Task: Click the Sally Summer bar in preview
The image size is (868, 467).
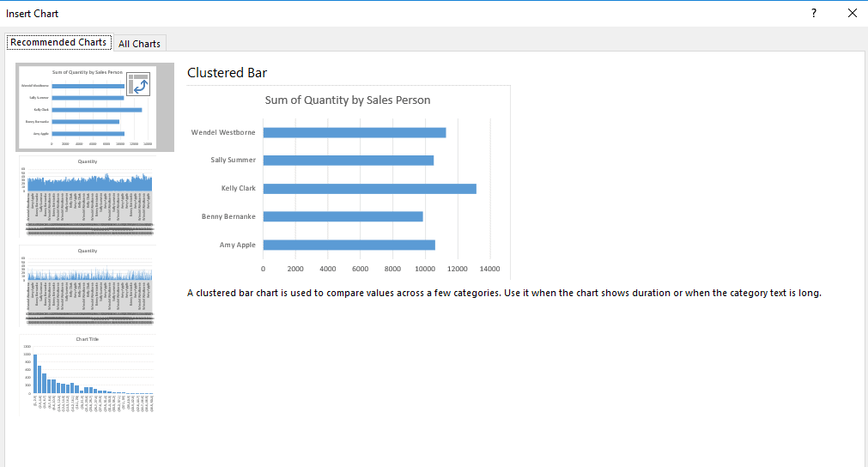Action: [x=348, y=161]
